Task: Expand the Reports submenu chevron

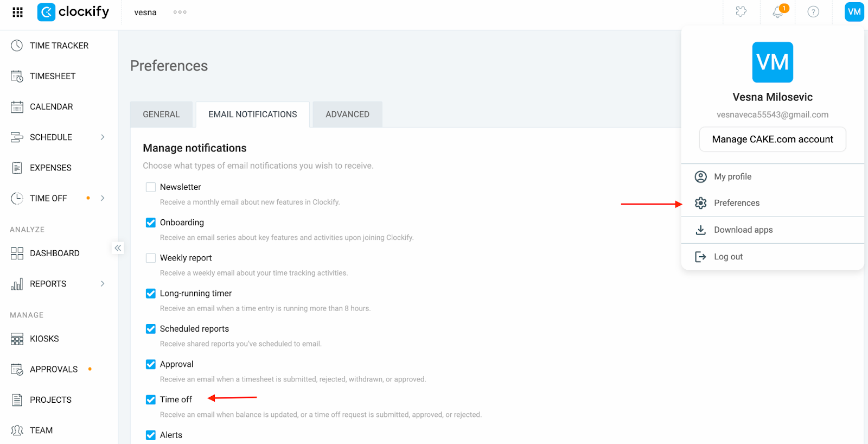Action: [x=103, y=284]
